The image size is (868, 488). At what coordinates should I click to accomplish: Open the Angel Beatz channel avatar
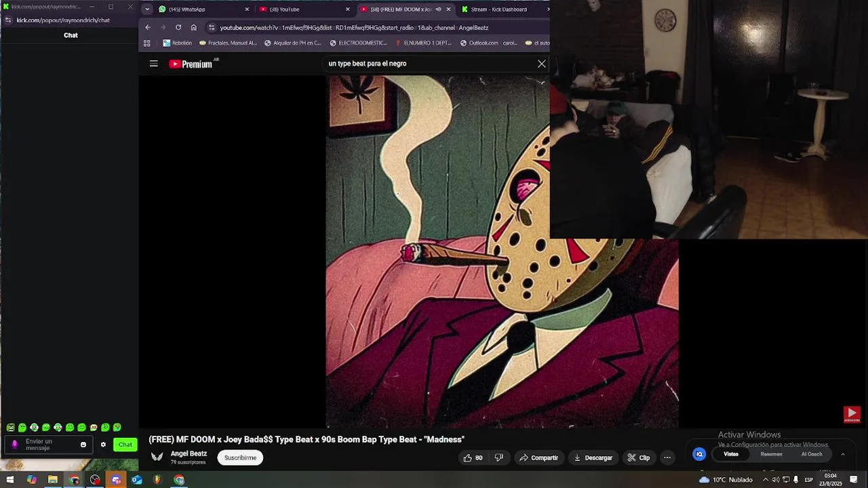157,457
